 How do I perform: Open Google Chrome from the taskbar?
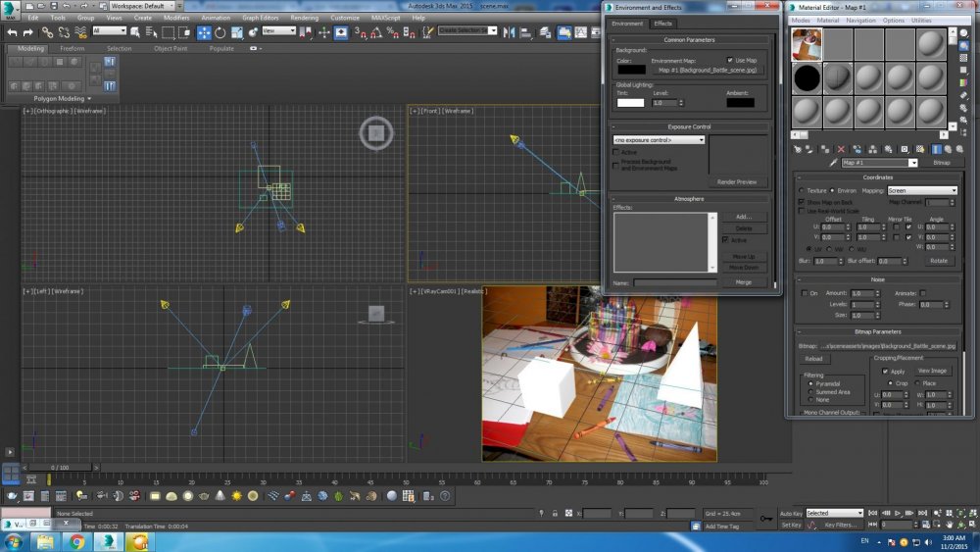[x=77, y=541]
